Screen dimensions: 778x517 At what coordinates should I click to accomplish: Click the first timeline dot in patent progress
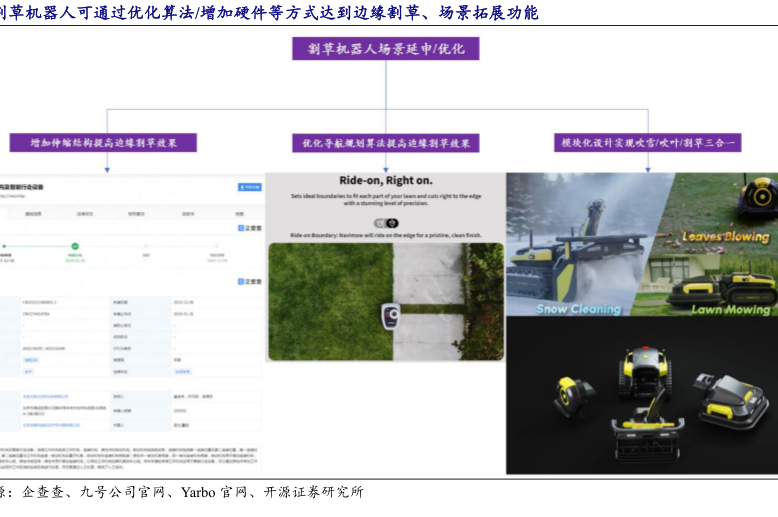point(3,245)
